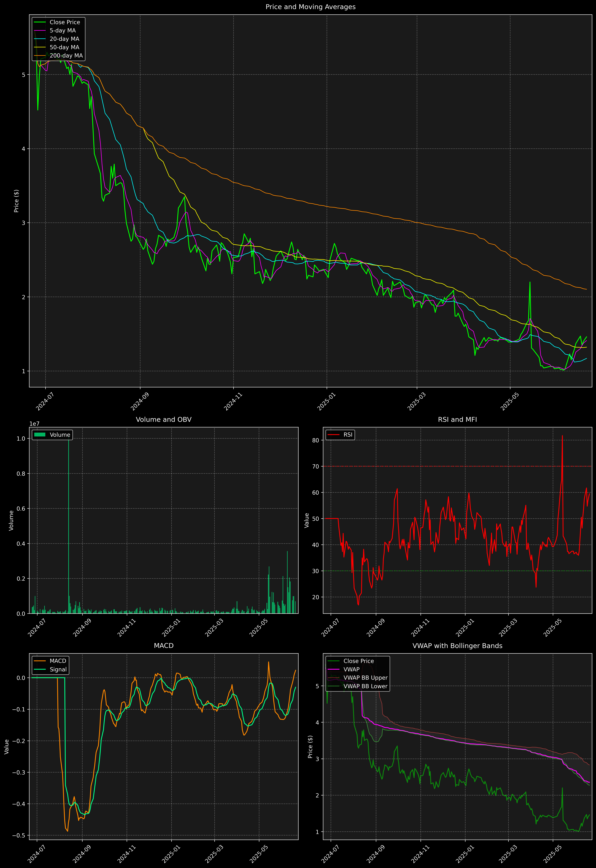596x868 pixels.
Task: Click '70' tick on RSI chart
Action: tap(316, 466)
